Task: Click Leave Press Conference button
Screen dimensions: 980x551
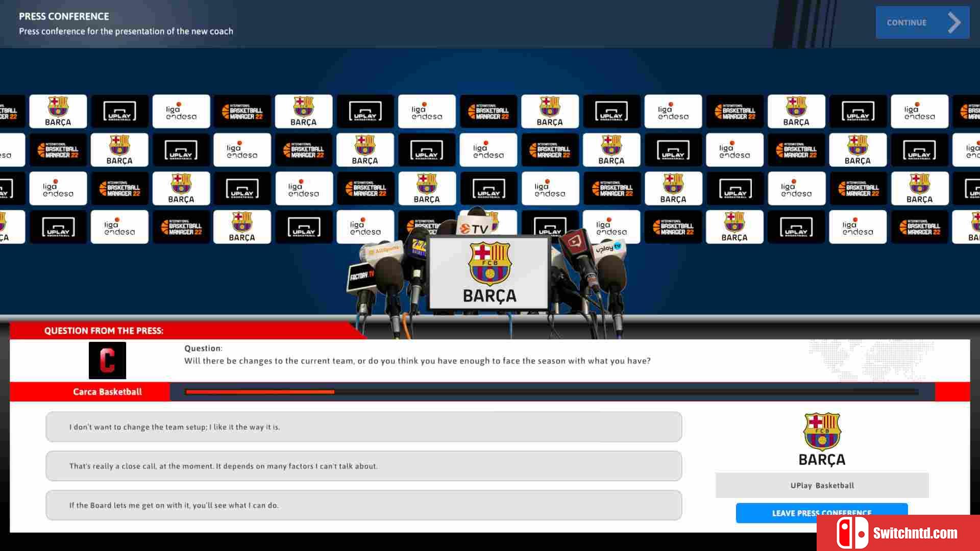Action: 821,513
